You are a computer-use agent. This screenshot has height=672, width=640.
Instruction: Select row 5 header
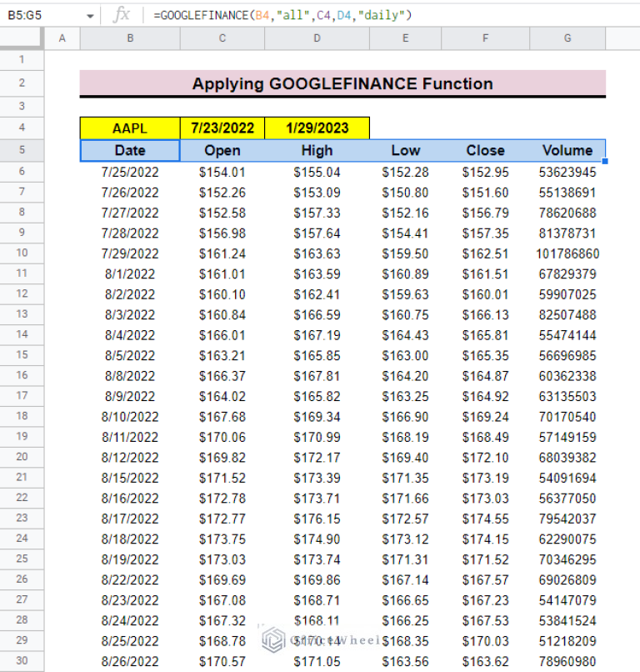click(x=22, y=150)
